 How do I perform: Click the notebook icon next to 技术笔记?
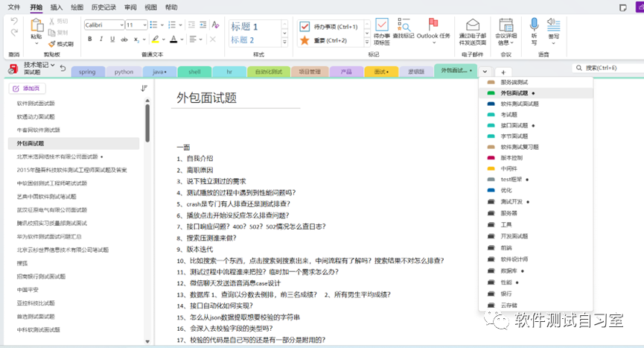[13, 69]
